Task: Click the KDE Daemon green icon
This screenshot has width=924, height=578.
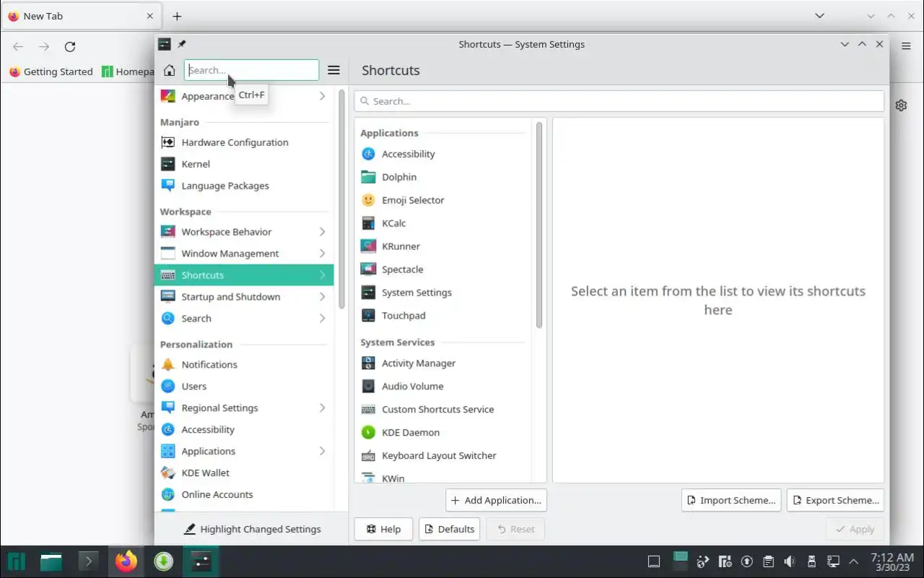Action: (x=368, y=433)
